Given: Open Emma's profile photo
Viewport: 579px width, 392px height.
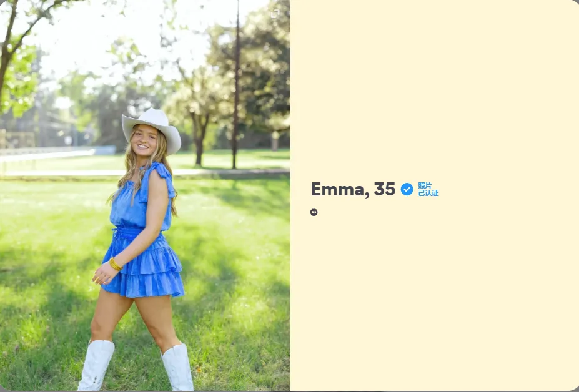Looking at the screenshot, I should tap(145, 195).
